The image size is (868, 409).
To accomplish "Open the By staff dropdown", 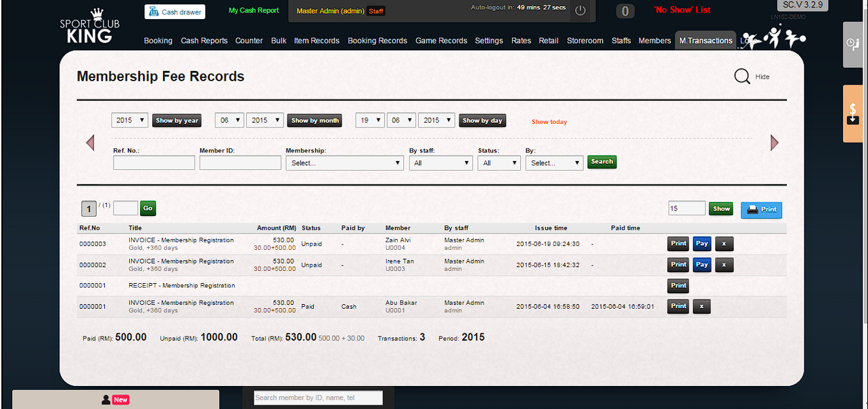I will pos(440,163).
